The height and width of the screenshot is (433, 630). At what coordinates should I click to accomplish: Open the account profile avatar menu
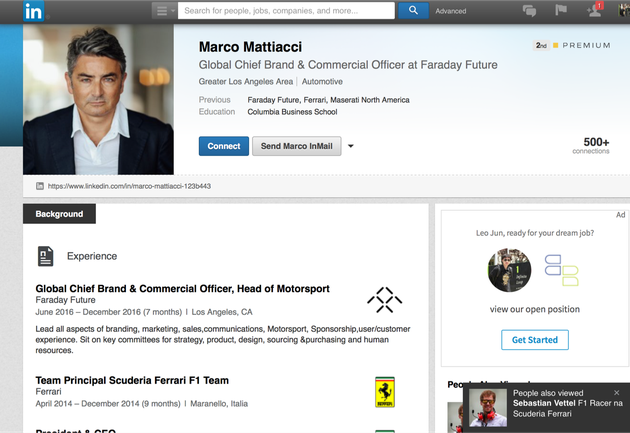click(621, 11)
